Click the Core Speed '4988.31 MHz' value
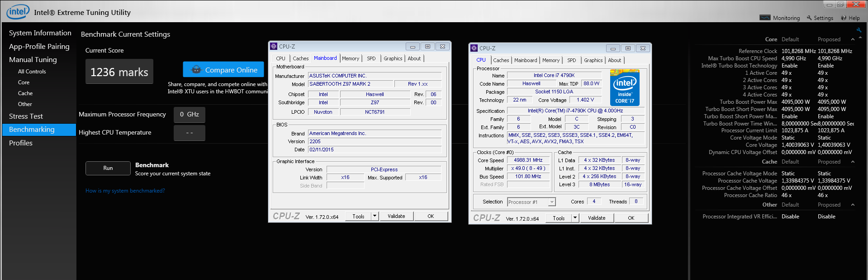 coord(528,160)
